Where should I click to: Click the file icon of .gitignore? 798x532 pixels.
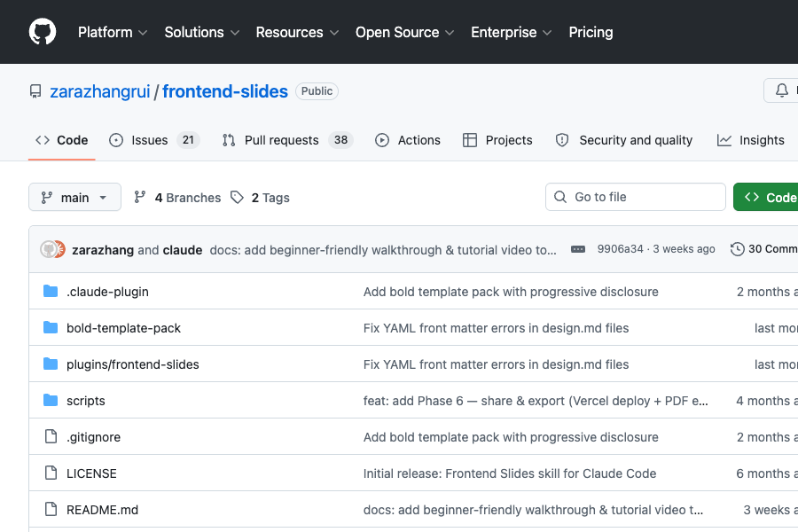51,437
